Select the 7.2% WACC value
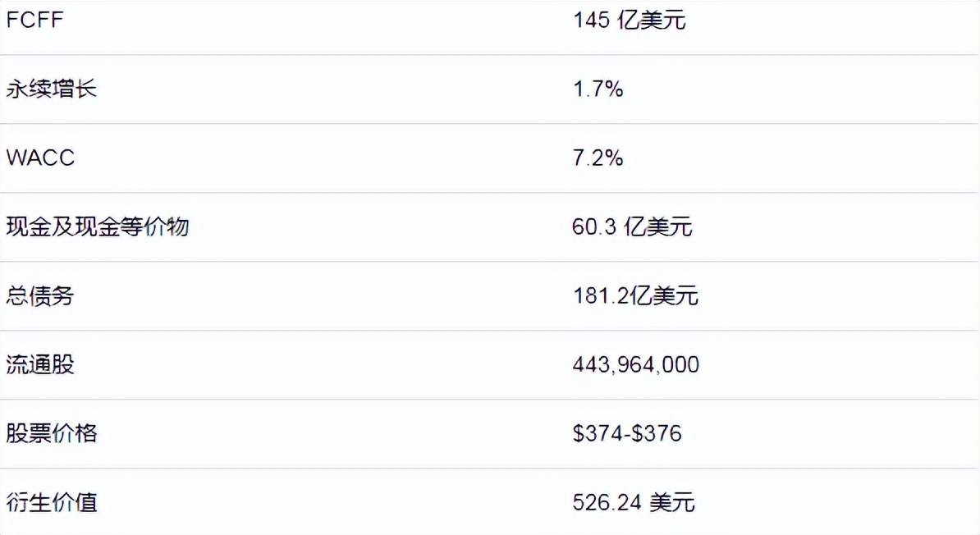This screenshot has height=535, width=980. 598,158
